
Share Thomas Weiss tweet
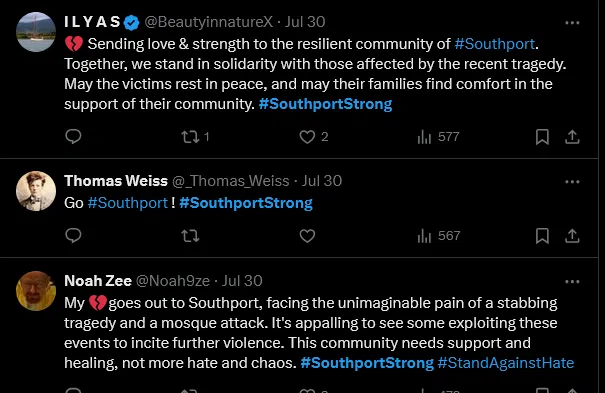pos(572,236)
